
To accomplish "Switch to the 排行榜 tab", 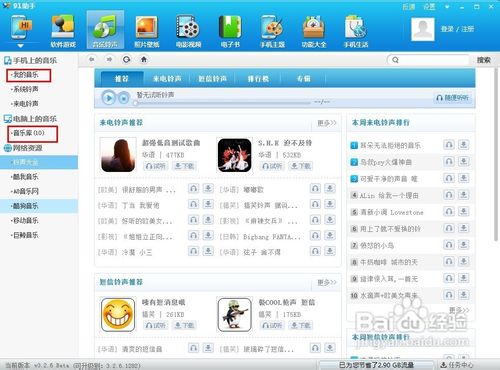I will [258, 79].
